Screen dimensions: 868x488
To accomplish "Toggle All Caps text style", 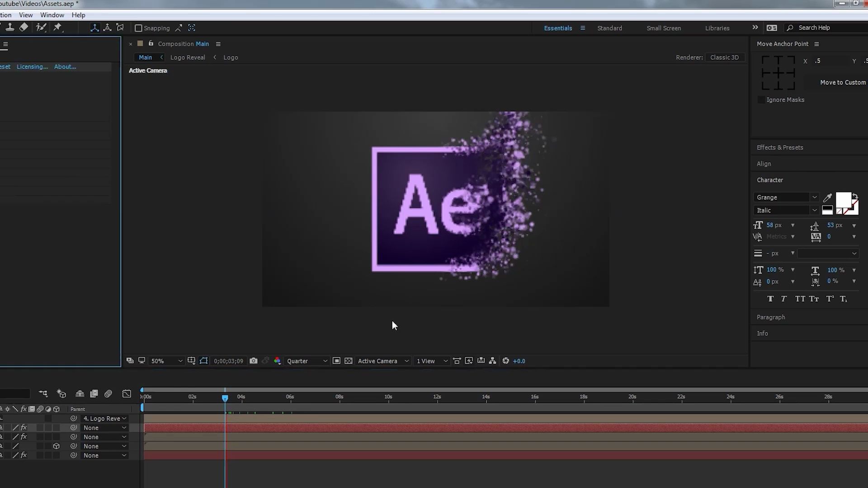I will pyautogui.click(x=800, y=299).
